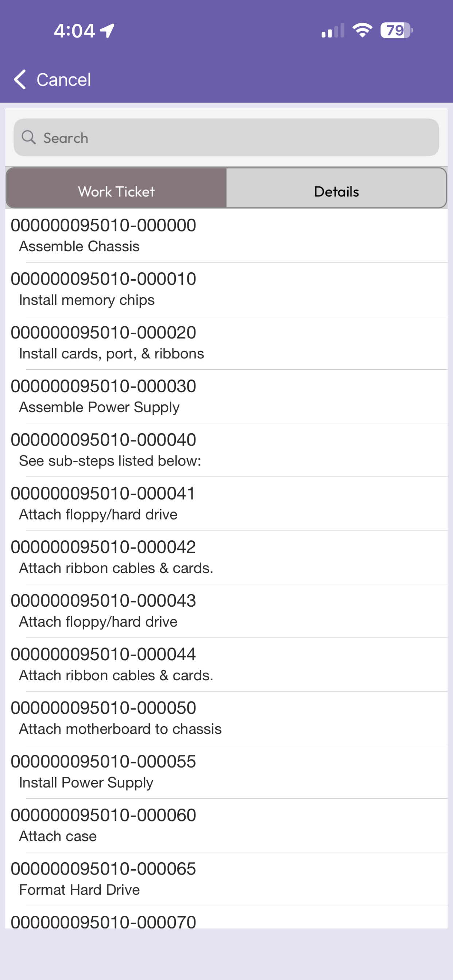This screenshot has width=453, height=980.
Task: Select the Install memory chips step
Action: [x=226, y=289]
